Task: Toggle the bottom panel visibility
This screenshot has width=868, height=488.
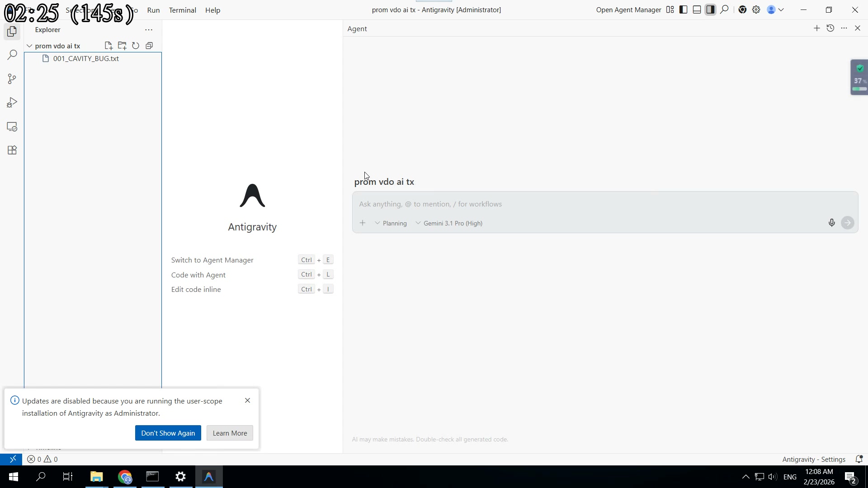Action: (x=697, y=9)
